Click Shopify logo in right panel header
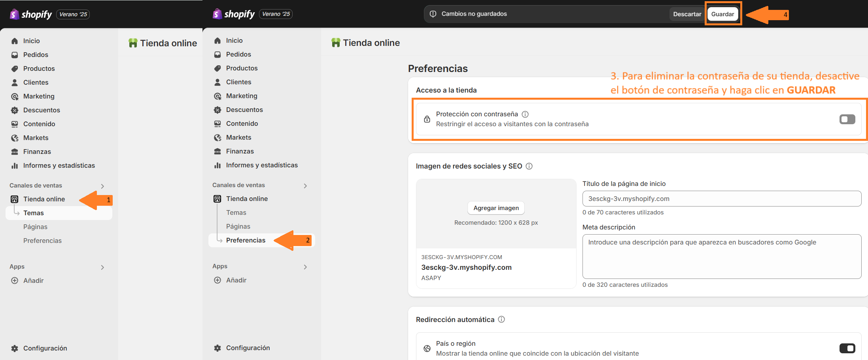The height and width of the screenshot is (360, 868). click(x=234, y=14)
